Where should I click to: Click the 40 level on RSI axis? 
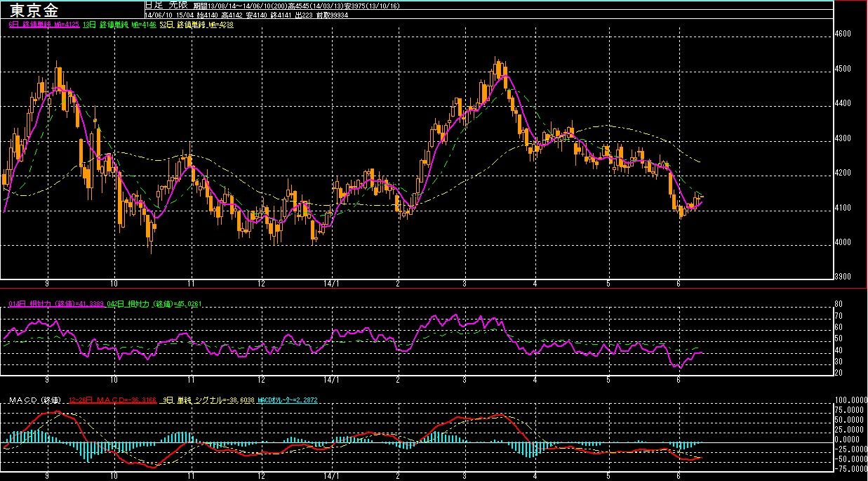(838, 350)
